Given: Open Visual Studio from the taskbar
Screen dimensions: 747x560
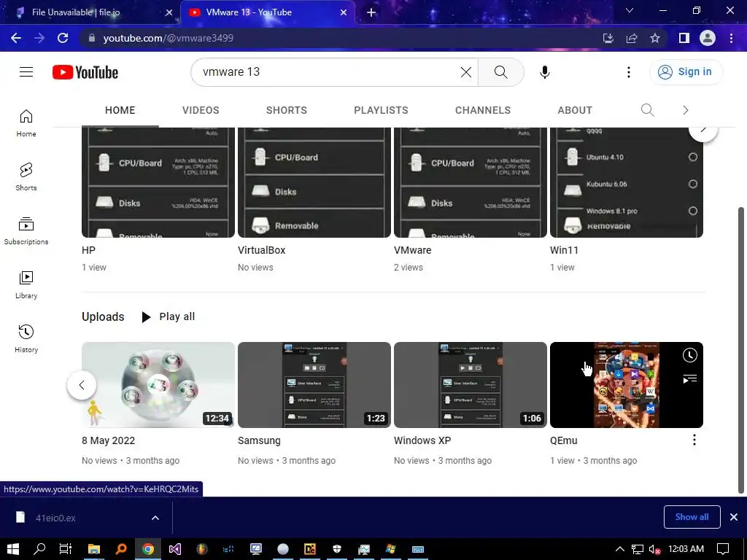Looking at the screenshot, I should point(175,549).
